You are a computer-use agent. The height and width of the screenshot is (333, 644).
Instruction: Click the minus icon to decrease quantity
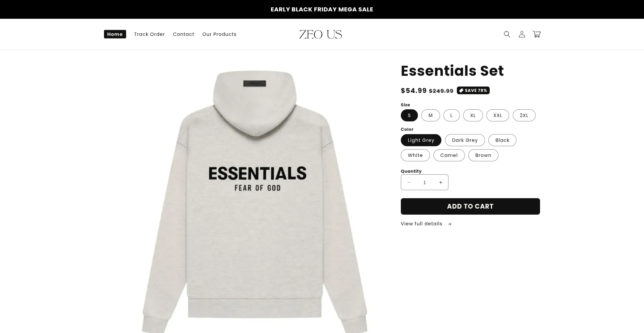point(409,182)
